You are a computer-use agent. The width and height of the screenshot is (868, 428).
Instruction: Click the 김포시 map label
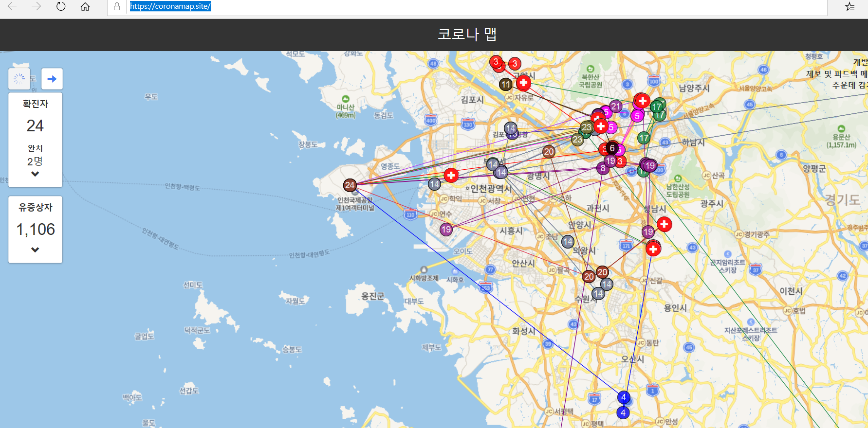pos(472,100)
